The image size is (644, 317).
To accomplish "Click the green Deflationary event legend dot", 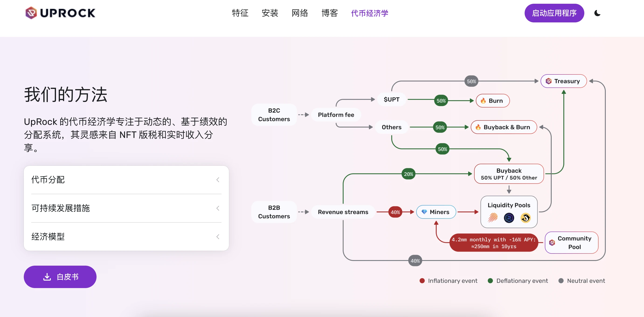I will click(x=490, y=281).
